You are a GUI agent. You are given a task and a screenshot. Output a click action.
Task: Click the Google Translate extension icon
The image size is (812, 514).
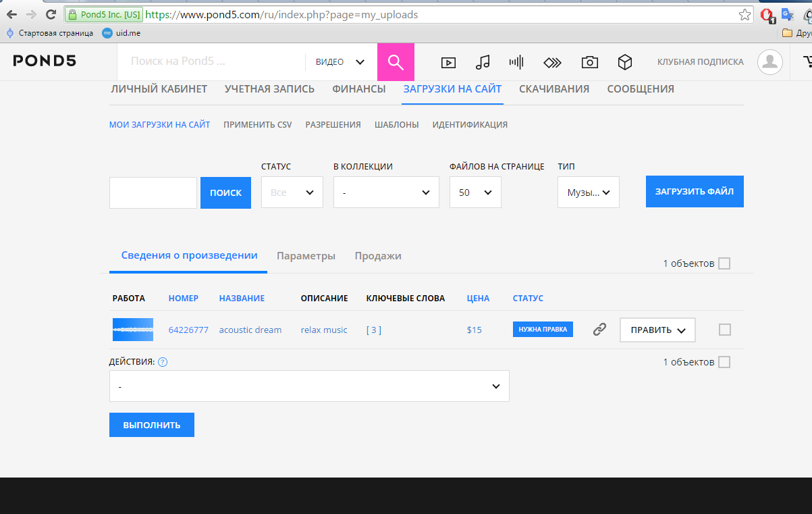(788, 14)
